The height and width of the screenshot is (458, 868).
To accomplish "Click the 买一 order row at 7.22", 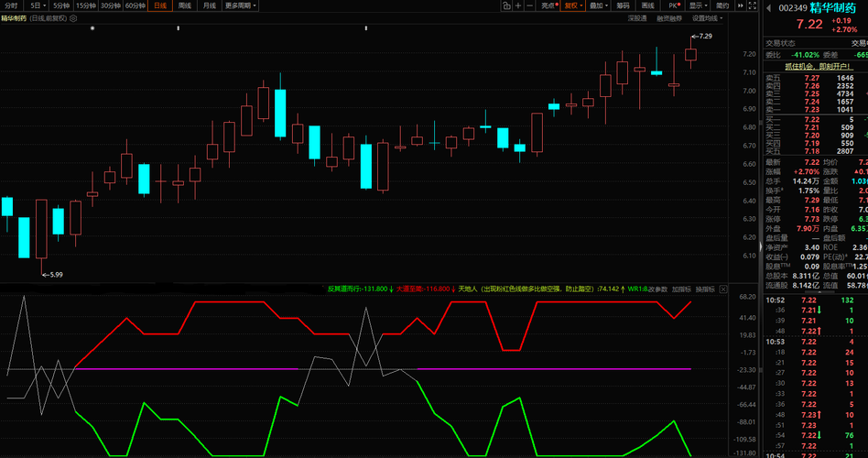I will pos(816,119).
